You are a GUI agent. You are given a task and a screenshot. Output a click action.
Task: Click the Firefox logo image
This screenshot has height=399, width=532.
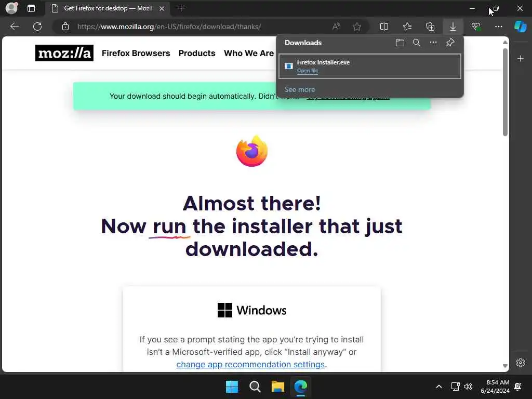click(x=252, y=151)
